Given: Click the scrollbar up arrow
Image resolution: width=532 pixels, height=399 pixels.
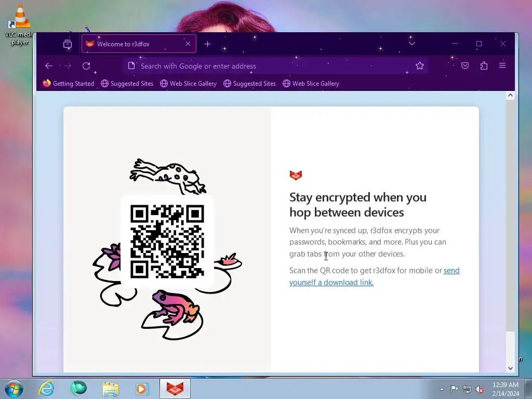Looking at the screenshot, I should 510,96.
